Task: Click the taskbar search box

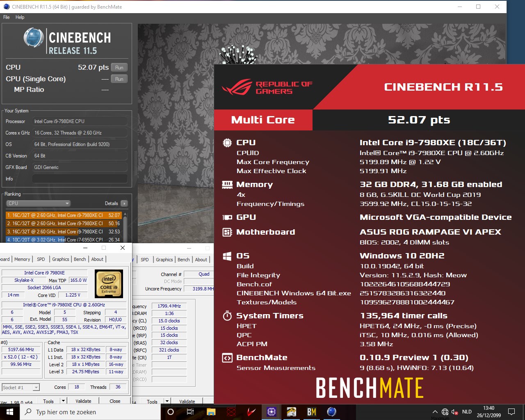Action: (x=90, y=412)
